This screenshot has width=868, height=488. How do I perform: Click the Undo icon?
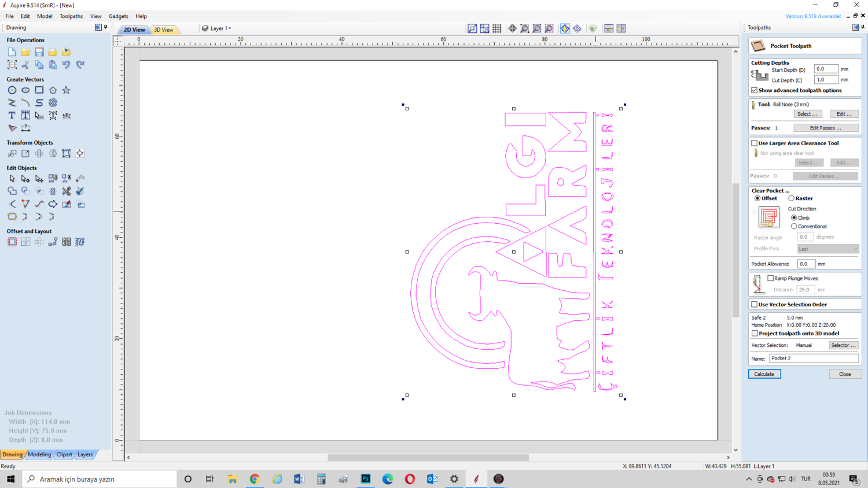coord(67,65)
